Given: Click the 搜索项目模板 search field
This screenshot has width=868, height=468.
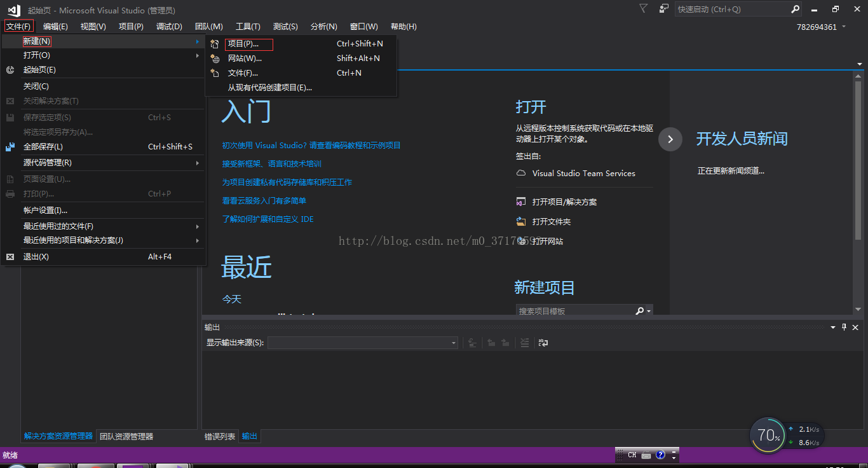Looking at the screenshot, I should (x=576, y=311).
